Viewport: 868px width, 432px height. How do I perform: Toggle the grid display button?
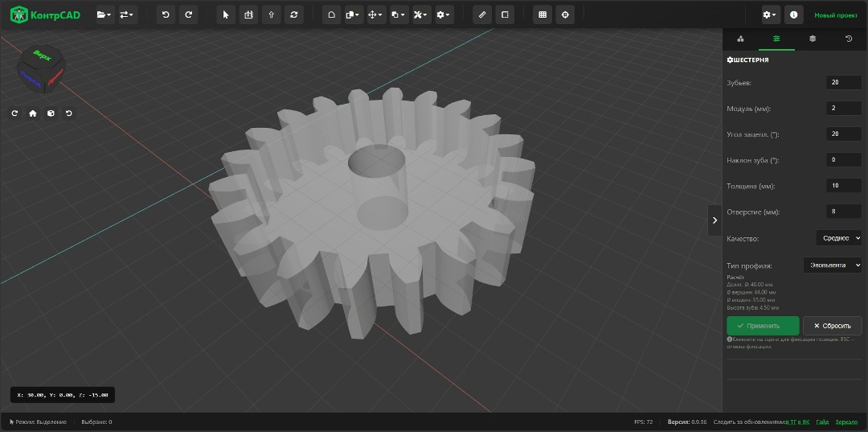click(542, 15)
